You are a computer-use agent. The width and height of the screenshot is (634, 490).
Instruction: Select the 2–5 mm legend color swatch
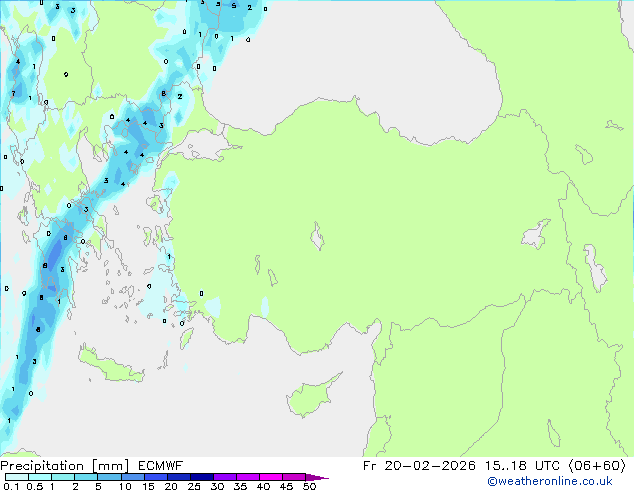(86, 477)
